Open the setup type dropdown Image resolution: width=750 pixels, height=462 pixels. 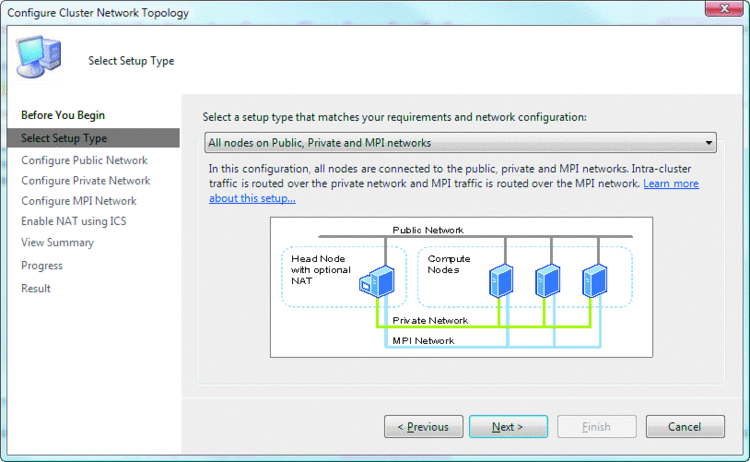[460, 143]
